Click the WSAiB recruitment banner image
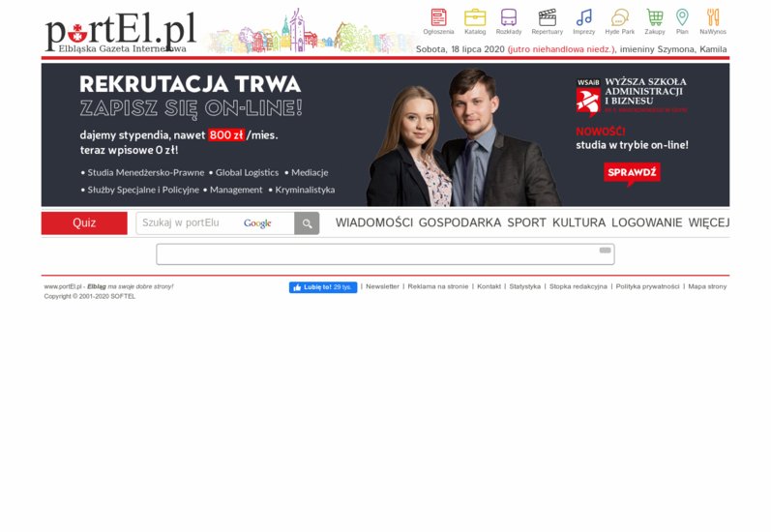The height and width of the screenshot is (532, 771). 385,134
